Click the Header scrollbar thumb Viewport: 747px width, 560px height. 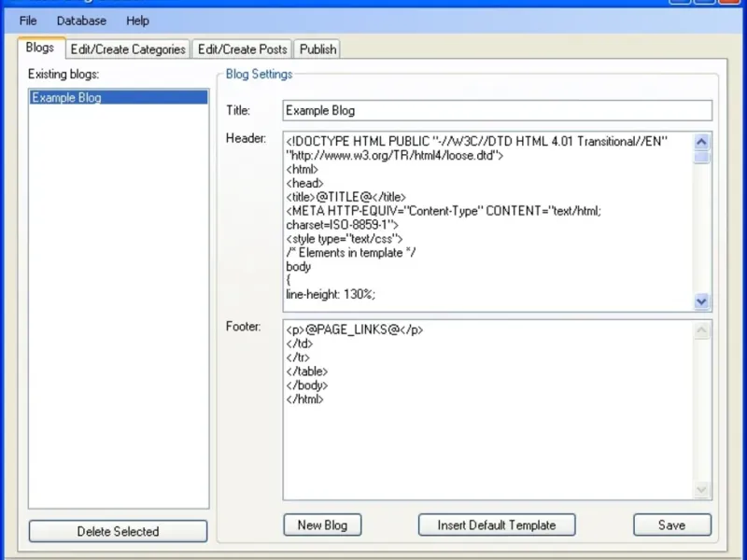pos(702,158)
